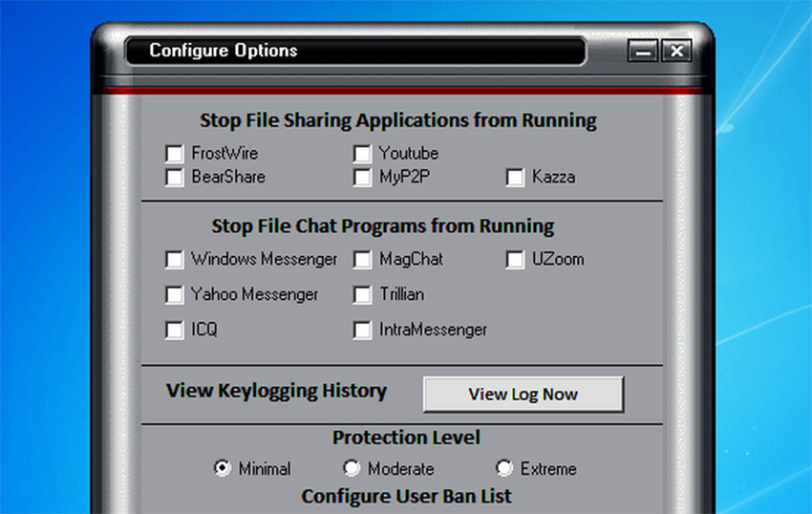Check Windows Messenger blocking
This screenshot has width=812, height=514.
point(175,260)
